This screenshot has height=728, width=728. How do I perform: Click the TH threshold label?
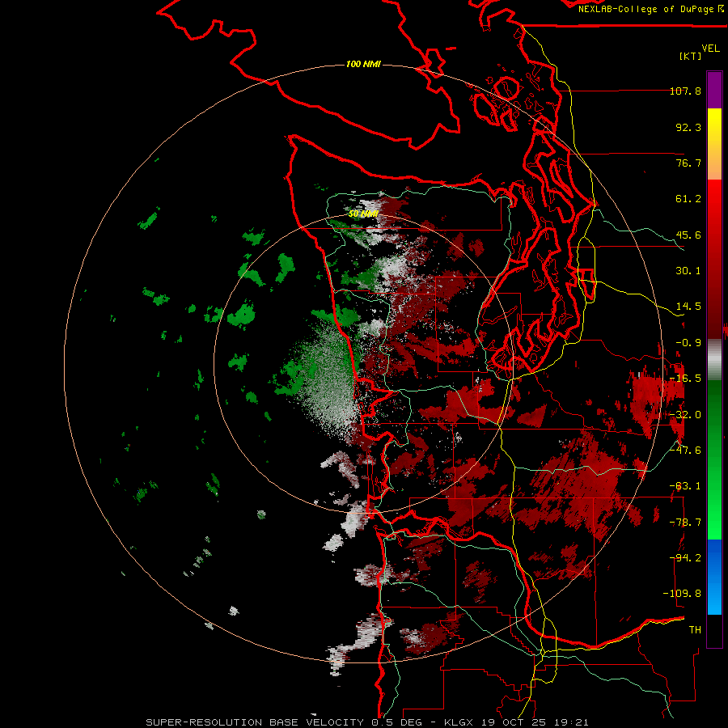click(695, 630)
